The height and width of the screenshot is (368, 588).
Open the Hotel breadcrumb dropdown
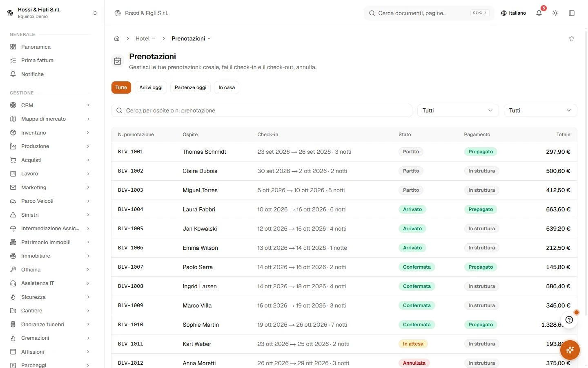click(145, 38)
